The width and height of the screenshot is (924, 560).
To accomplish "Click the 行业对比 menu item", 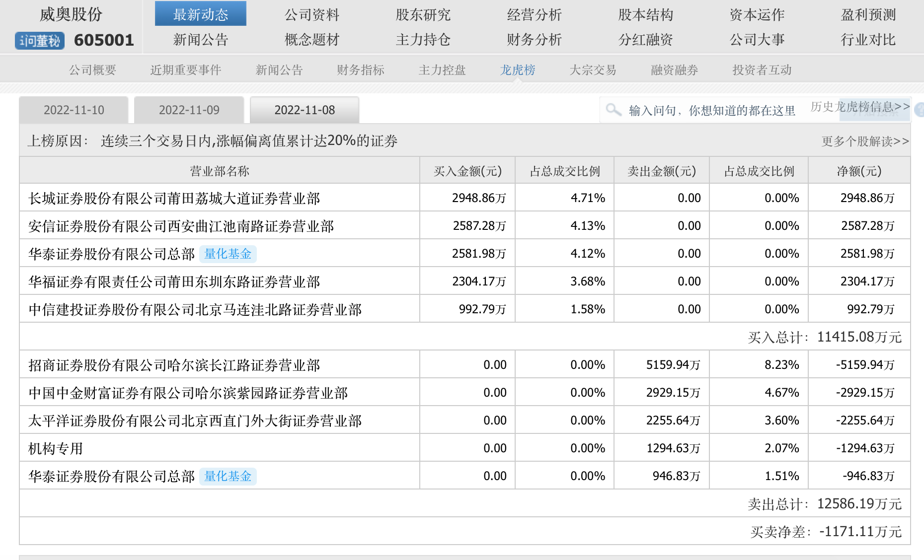I will click(x=868, y=40).
